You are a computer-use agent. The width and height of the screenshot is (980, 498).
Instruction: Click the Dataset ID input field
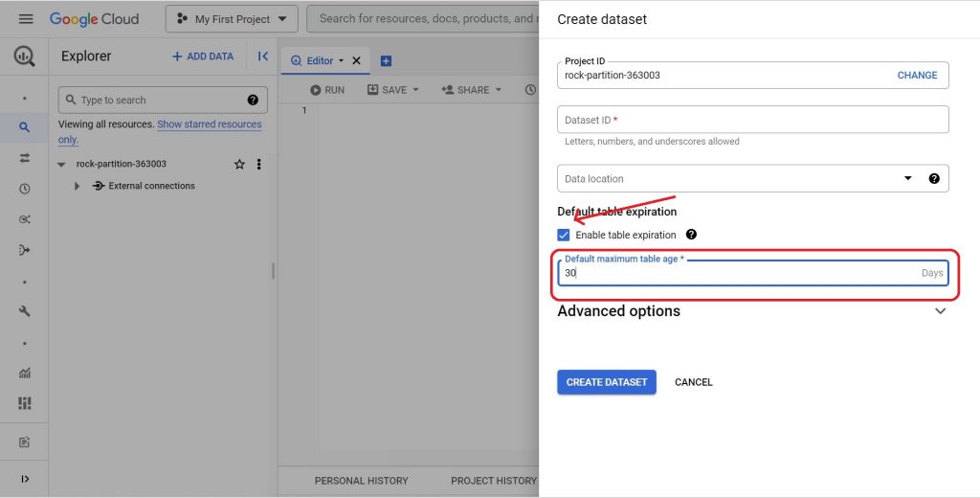pyautogui.click(x=752, y=120)
